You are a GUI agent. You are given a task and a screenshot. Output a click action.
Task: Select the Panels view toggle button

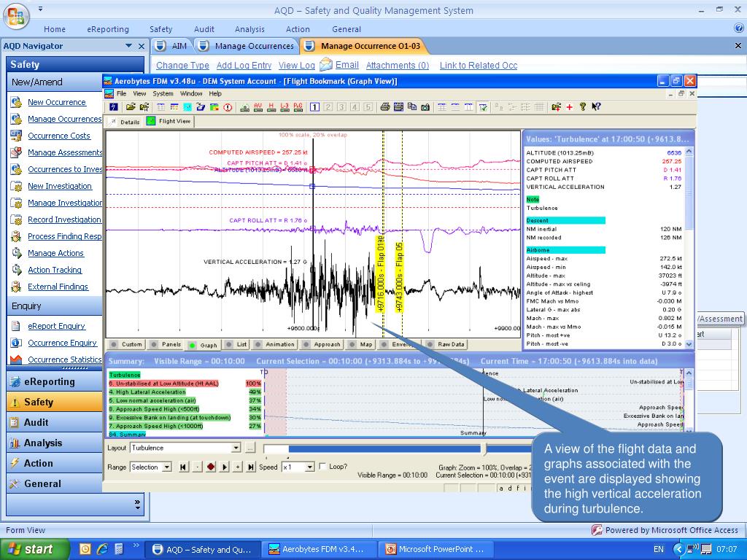166,344
